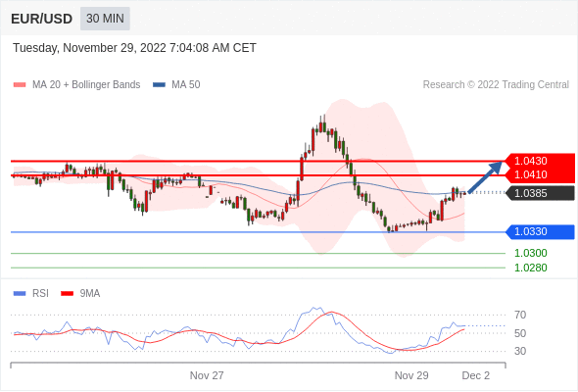Click the Research © 2022 Trading Central credit
Viewport: 578px width, 392px height.
pyautogui.click(x=496, y=85)
